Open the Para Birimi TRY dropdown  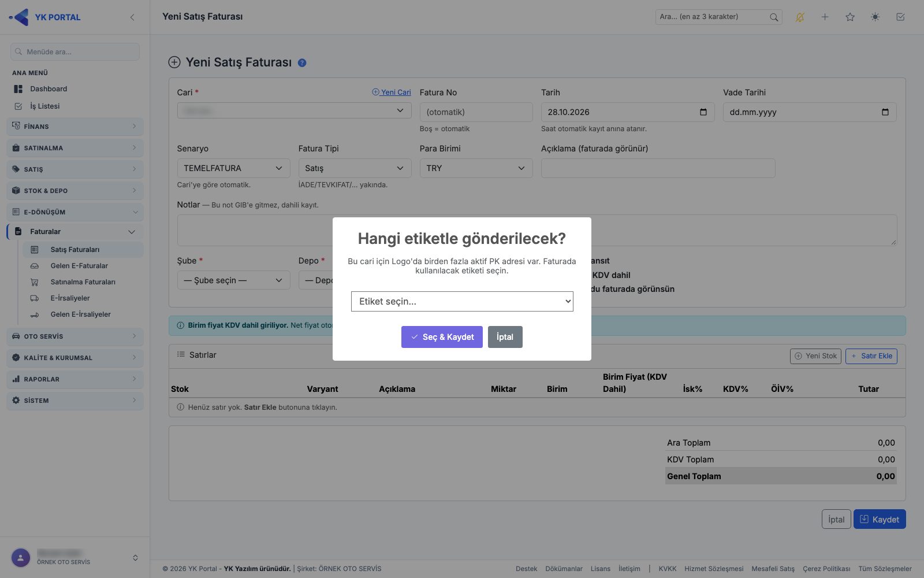(x=476, y=168)
